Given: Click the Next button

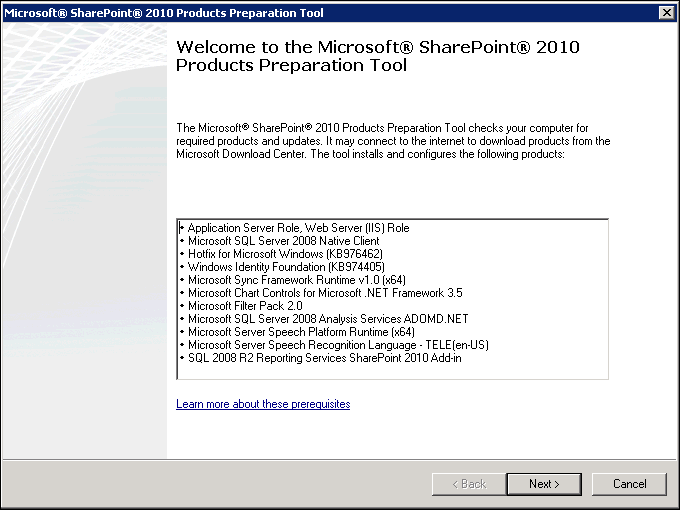Looking at the screenshot, I should click(544, 484).
